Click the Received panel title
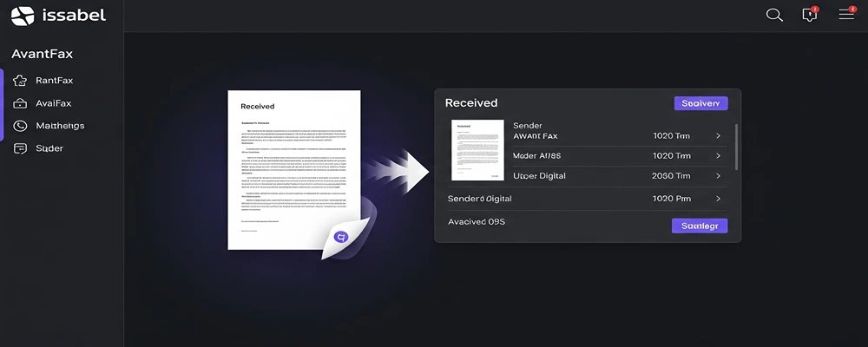This screenshot has width=868, height=347. pyautogui.click(x=471, y=103)
